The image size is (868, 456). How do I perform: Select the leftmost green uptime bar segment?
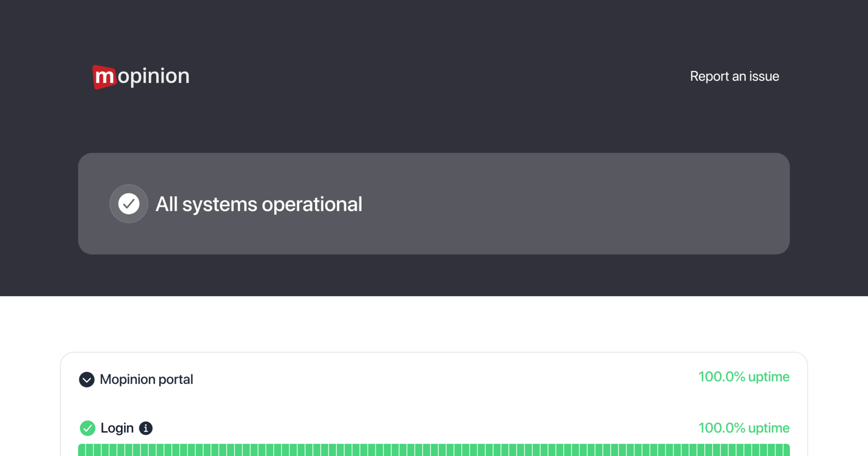(x=82, y=450)
